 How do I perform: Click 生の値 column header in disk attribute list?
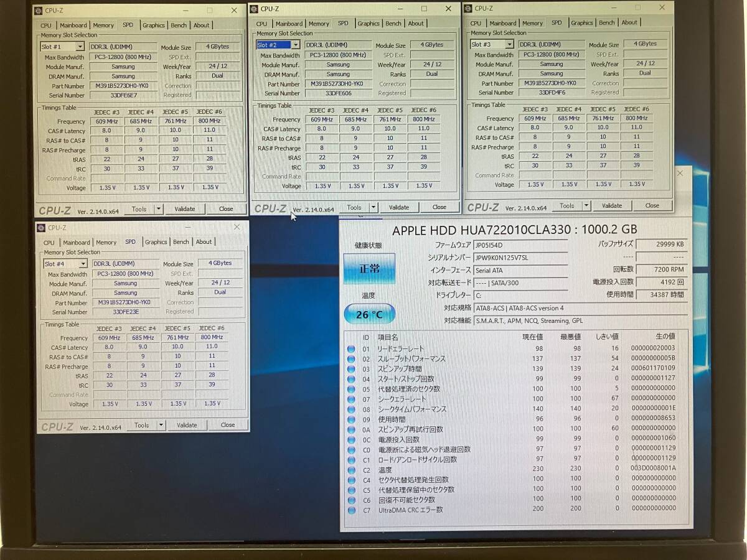(x=665, y=337)
